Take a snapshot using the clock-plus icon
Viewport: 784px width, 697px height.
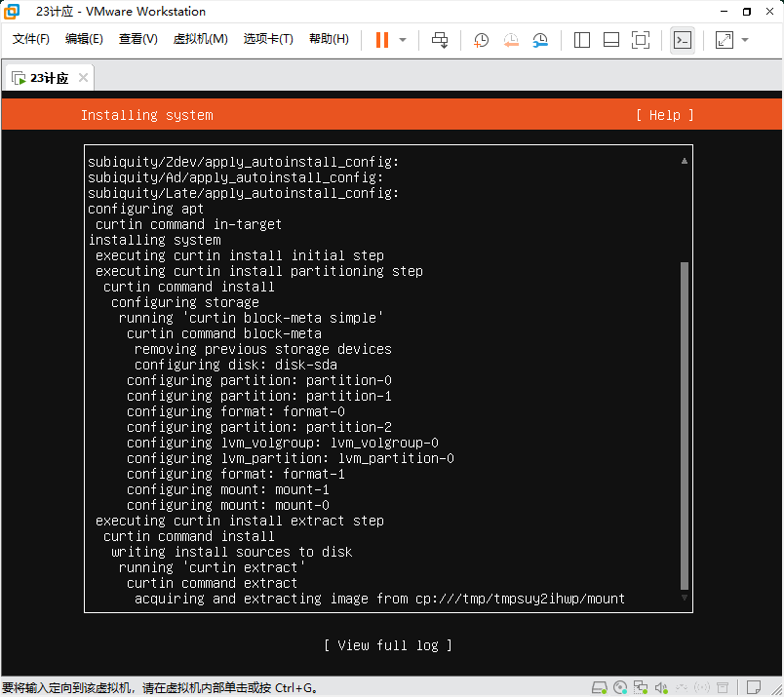(481, 40)
